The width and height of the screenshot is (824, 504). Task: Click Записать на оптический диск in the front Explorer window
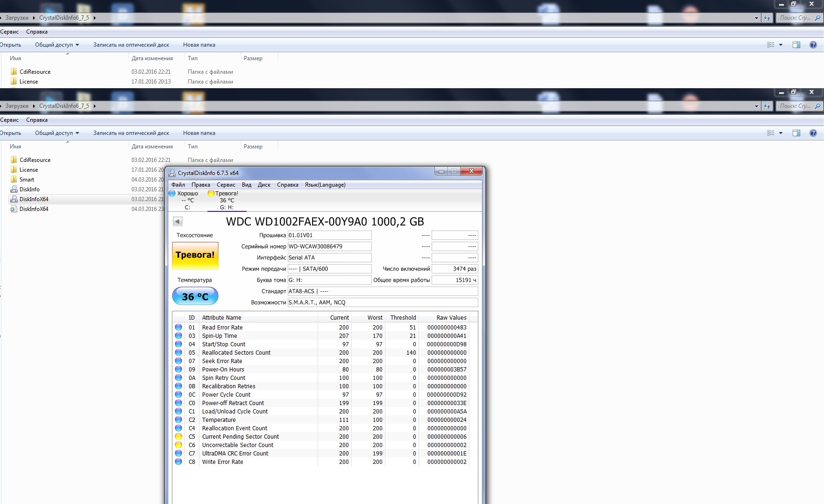[131, 133]
